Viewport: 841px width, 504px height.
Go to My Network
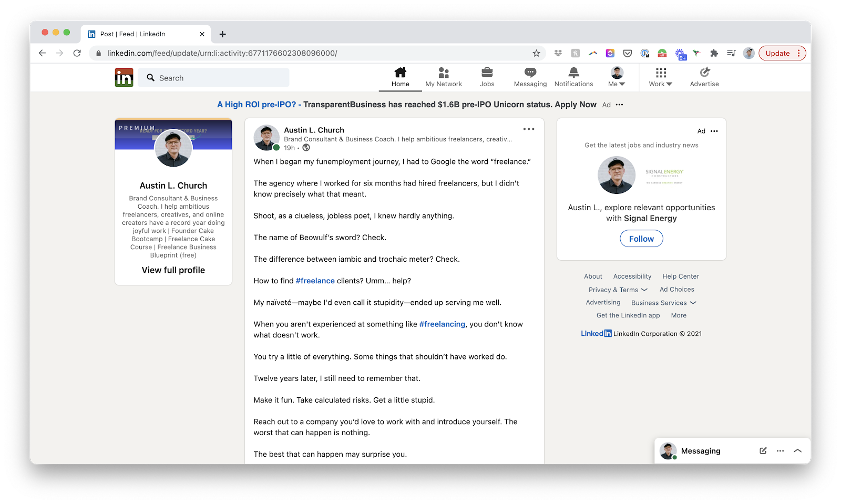click(444, 77)
